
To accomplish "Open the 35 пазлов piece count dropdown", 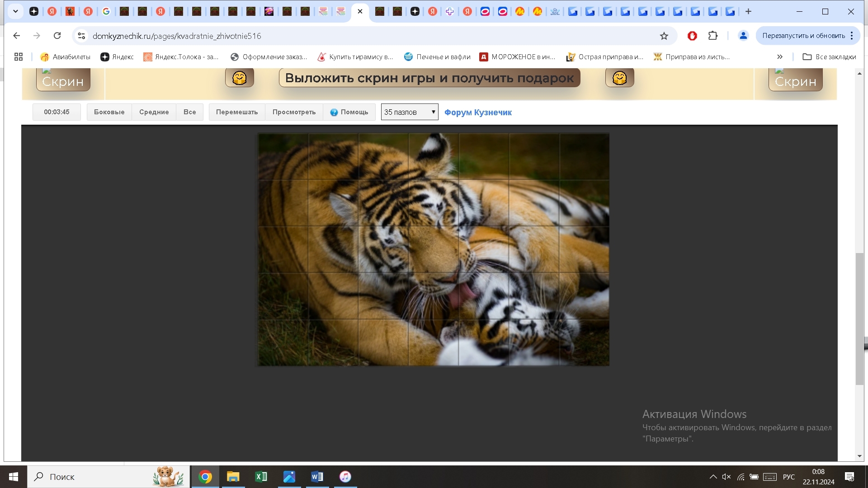I will pos(410,112).
